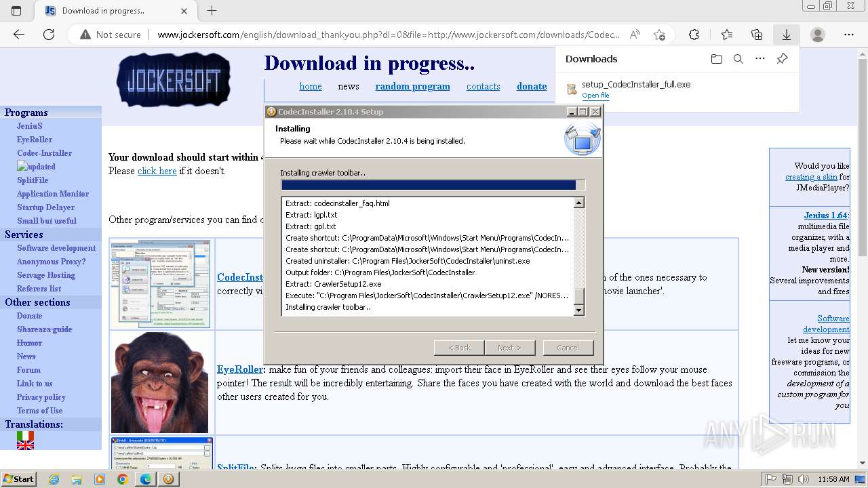Image resolution: width=868 pixels, height=488 pixels.
Task: Open SplitFile in Programs sidebar
Action: [33, 180]
